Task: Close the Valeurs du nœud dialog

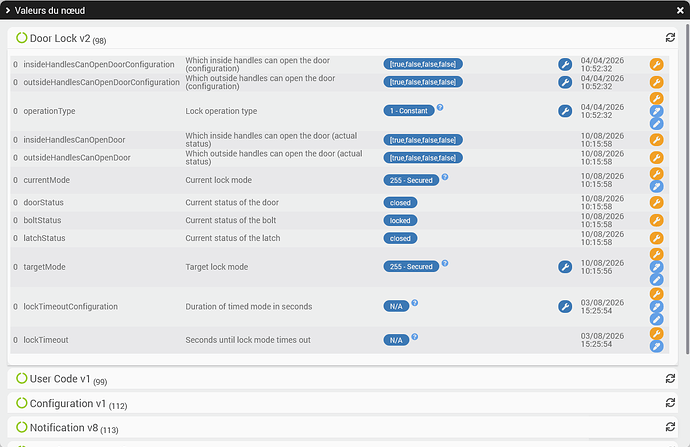Action: point(680,10)
